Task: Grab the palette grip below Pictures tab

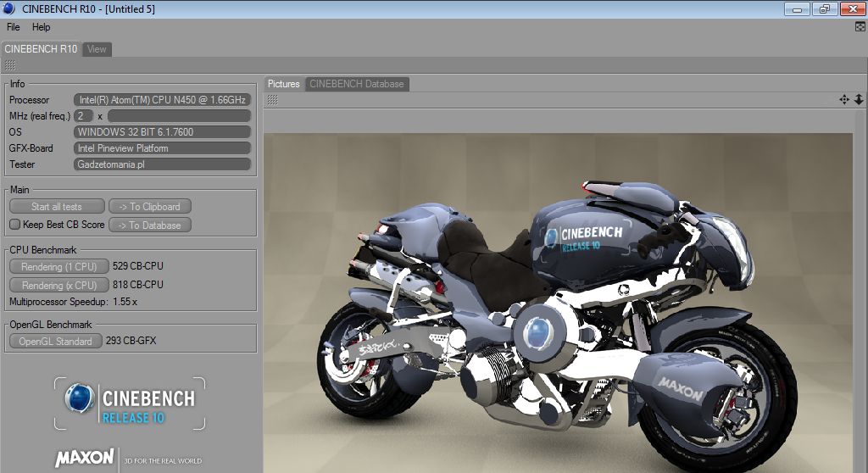Action: click(272, 100)
